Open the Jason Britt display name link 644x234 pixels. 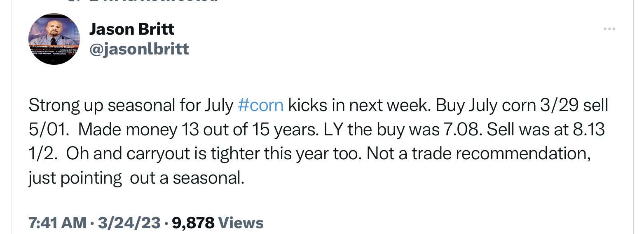132,29
